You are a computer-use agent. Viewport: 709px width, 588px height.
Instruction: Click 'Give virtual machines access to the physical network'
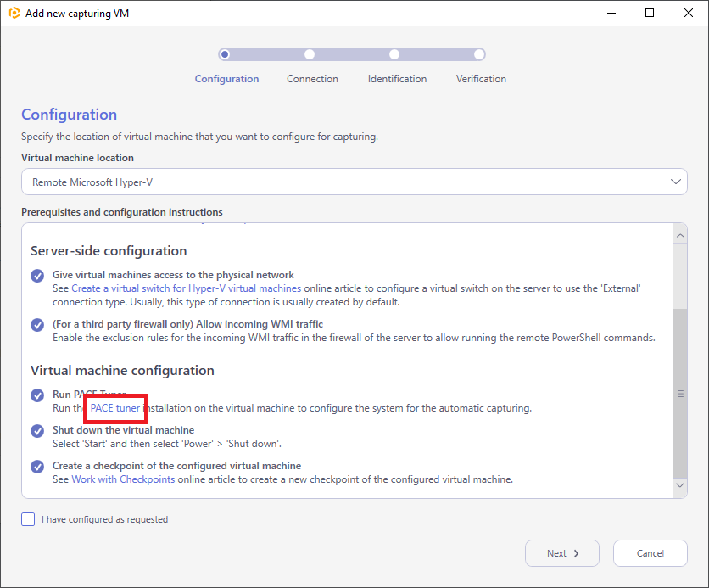pos(173,275)
